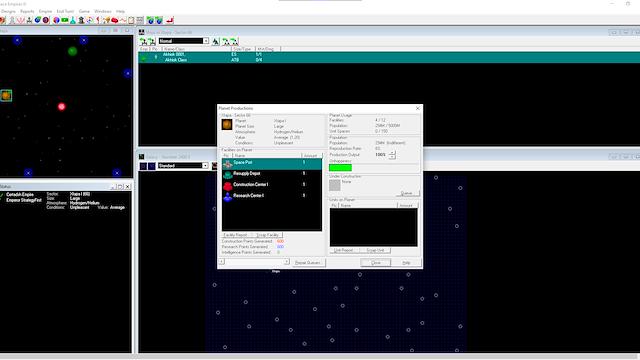Click the multicolored globe toolbar icon
The image size is (640, 360).
point(56,20)
